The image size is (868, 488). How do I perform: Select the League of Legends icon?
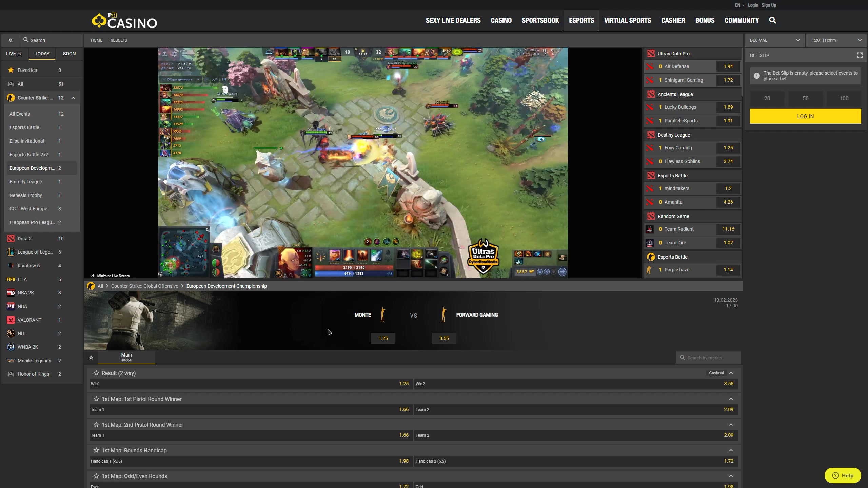(x=11, y=252)
